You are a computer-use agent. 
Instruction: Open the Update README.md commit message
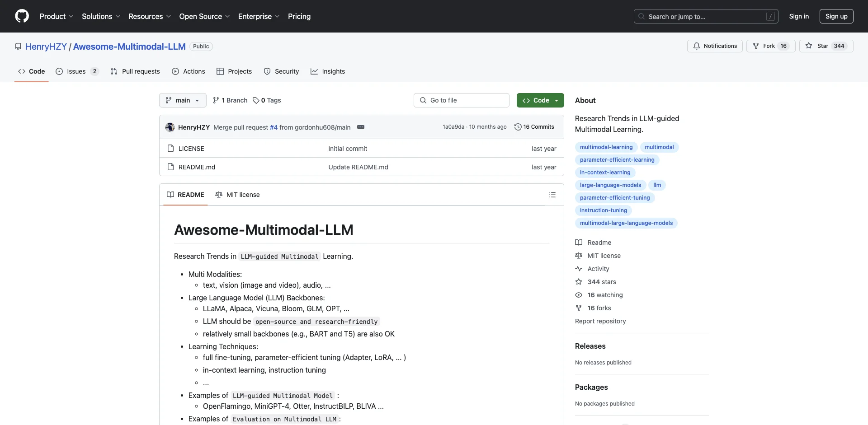[358, 167]
